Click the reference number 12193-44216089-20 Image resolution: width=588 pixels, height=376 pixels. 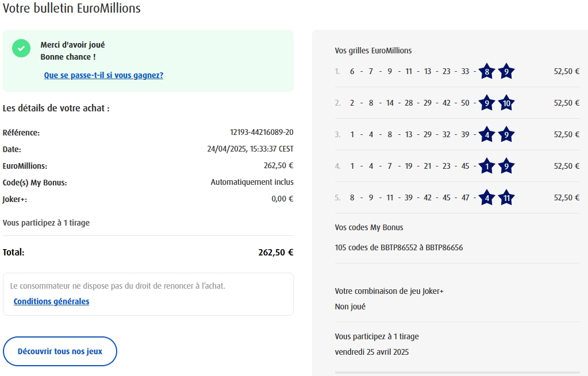(262, 133)
